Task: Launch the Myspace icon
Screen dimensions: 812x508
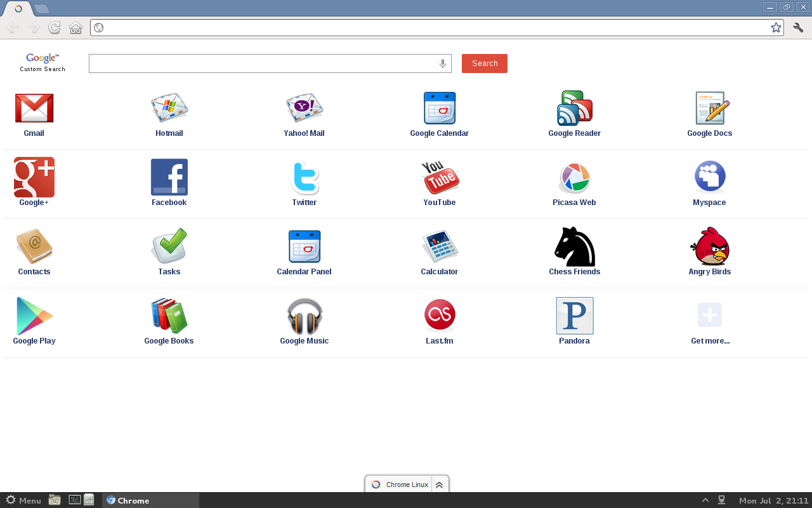Action: tap(710, 177)
